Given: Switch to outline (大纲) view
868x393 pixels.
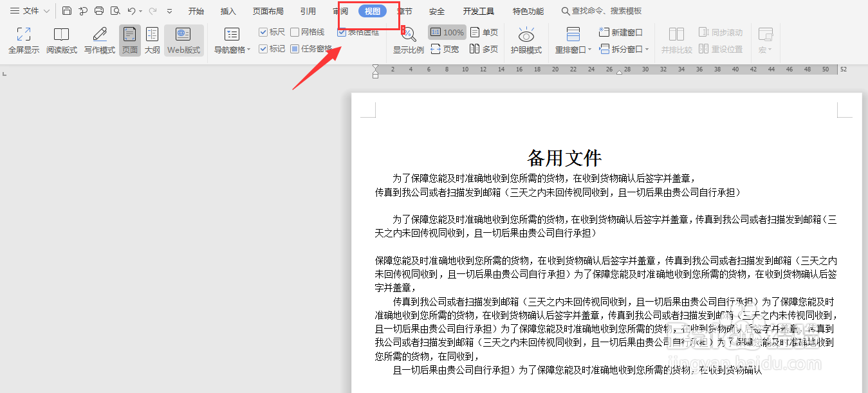Looking at the screenshot, I should tap(152, 40).
